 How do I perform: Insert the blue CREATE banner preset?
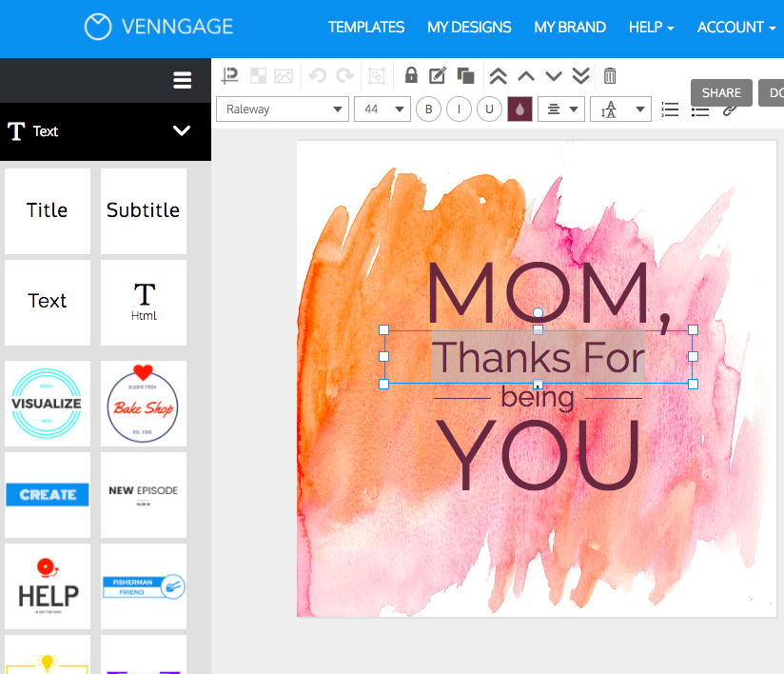pyautogui.click(x=48, y=495)
